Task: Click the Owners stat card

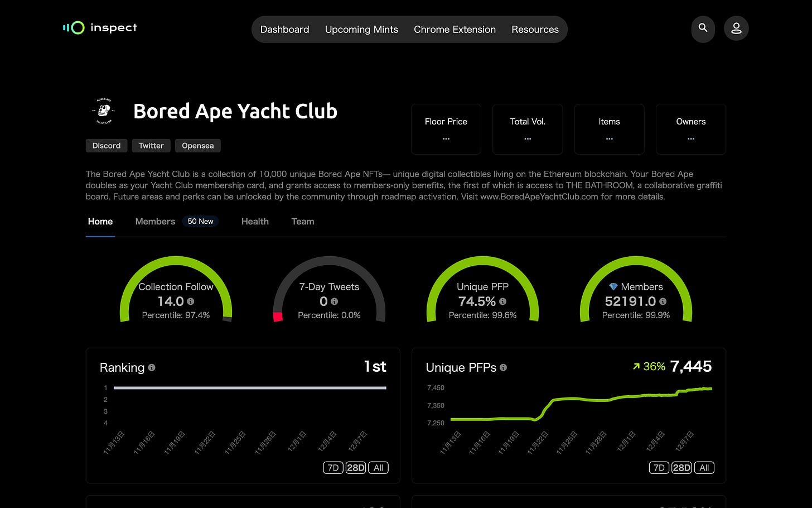Action: [691, 129]
